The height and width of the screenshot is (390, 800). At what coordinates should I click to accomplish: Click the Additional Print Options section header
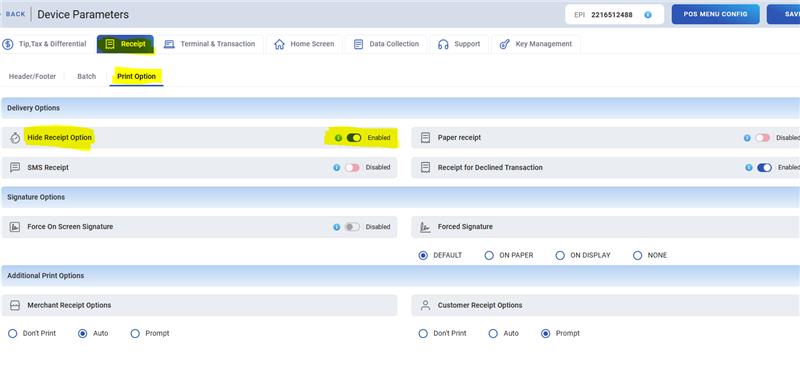click(400, 276)
